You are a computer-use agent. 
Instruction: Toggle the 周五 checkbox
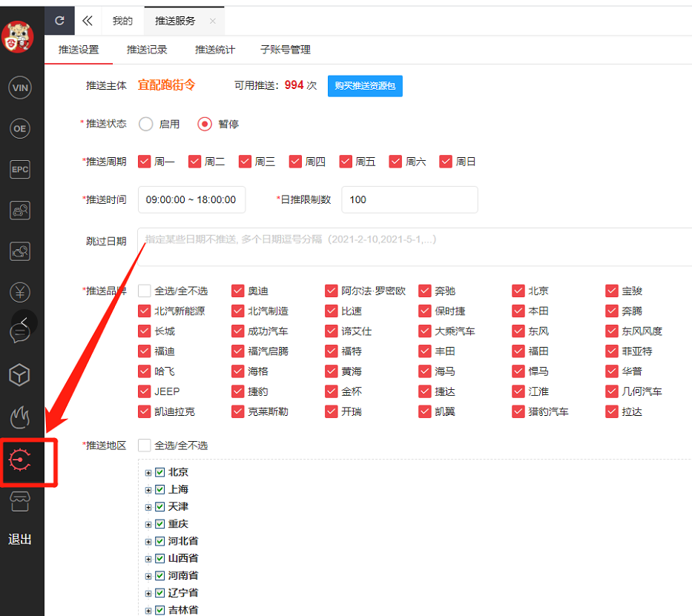tap(346, 162)
